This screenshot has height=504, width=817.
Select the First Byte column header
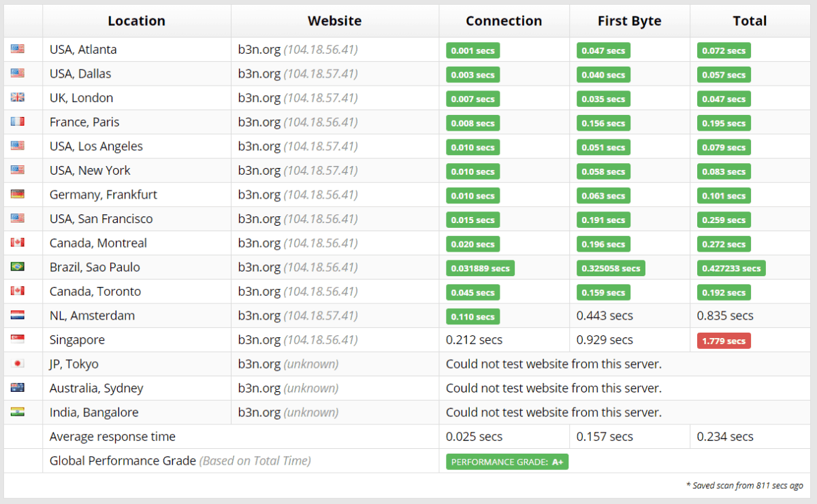(629, 20)
